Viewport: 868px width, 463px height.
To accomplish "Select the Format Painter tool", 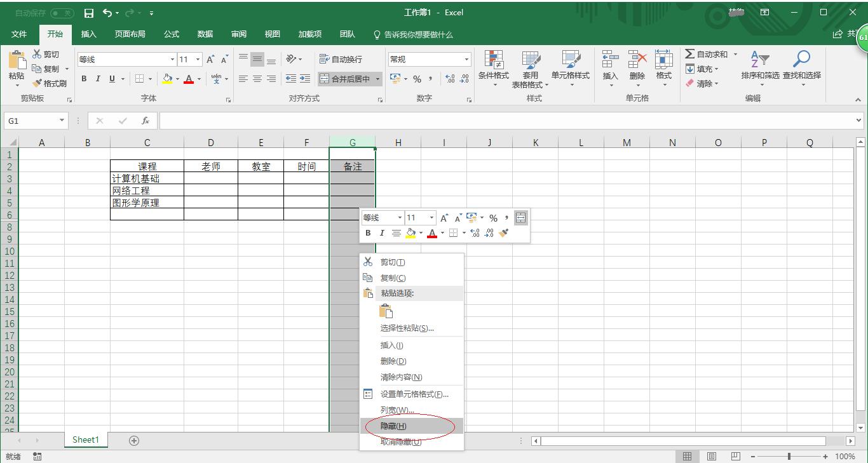I will pos(50,83).
